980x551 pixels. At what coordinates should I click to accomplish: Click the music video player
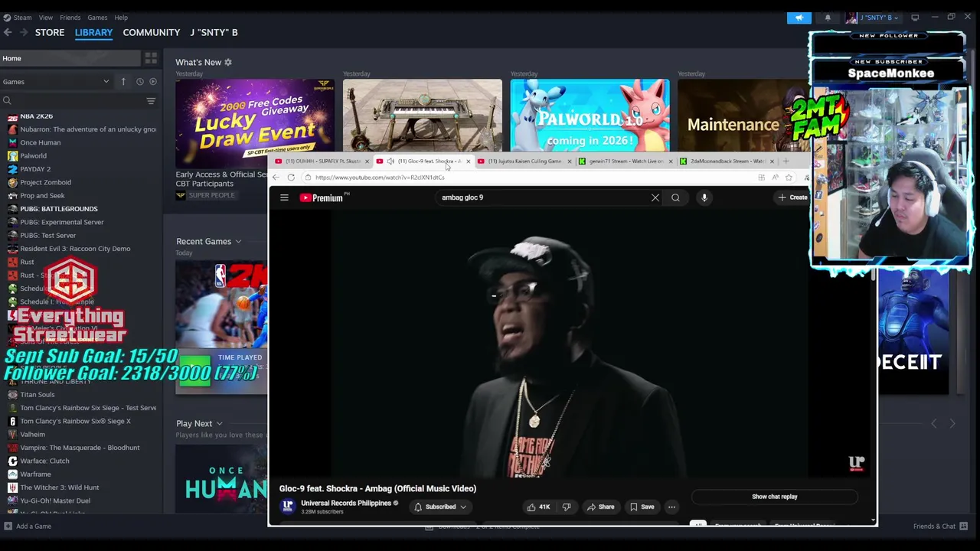570,343
